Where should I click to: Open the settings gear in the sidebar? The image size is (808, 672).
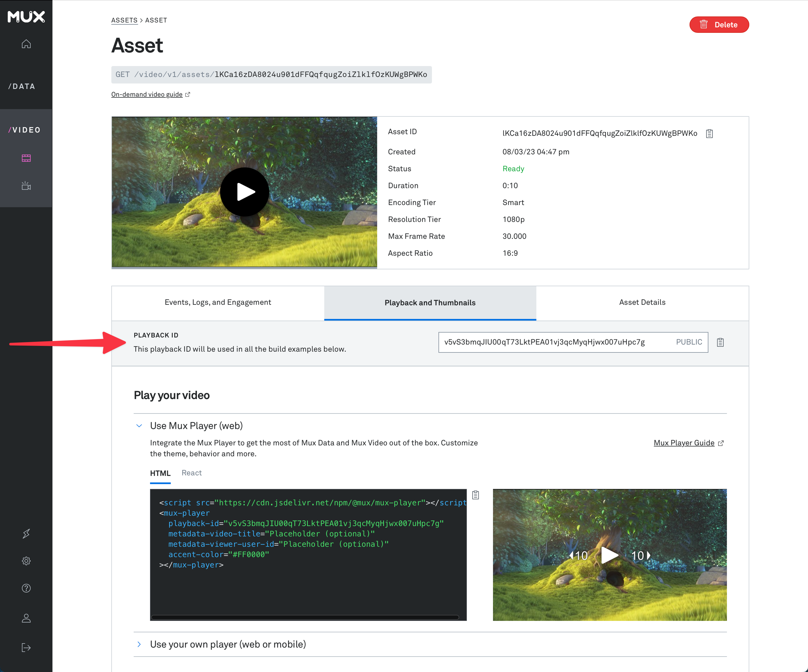coord(26,561)
